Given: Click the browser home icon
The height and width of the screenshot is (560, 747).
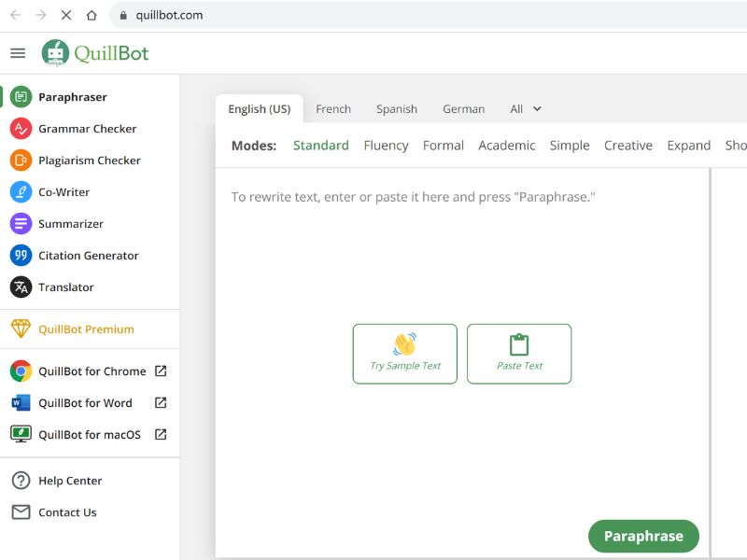Looking at the screenshot, I should 92,15.
